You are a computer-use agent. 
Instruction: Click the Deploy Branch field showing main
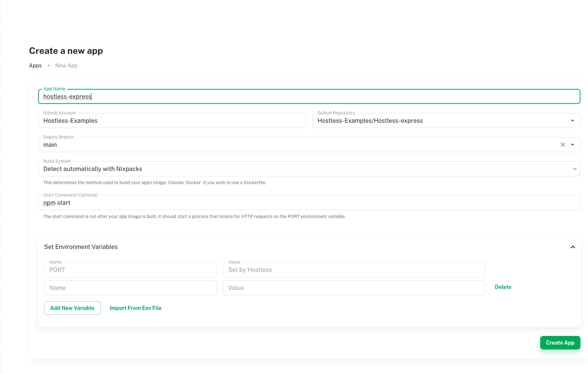[x=309, y=145]
